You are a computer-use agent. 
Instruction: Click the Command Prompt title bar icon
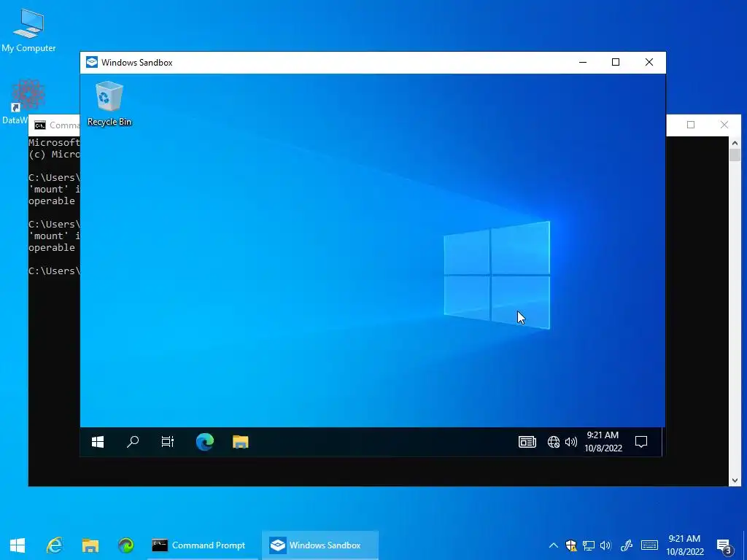coord(40,125)
